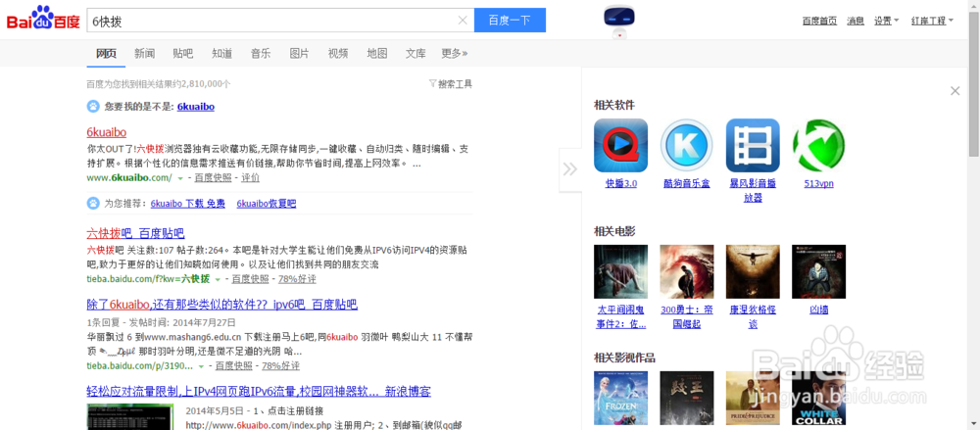Click the paw icon beside 为您推荐
This screenshot has width=980, height=430.
point(92,203)
